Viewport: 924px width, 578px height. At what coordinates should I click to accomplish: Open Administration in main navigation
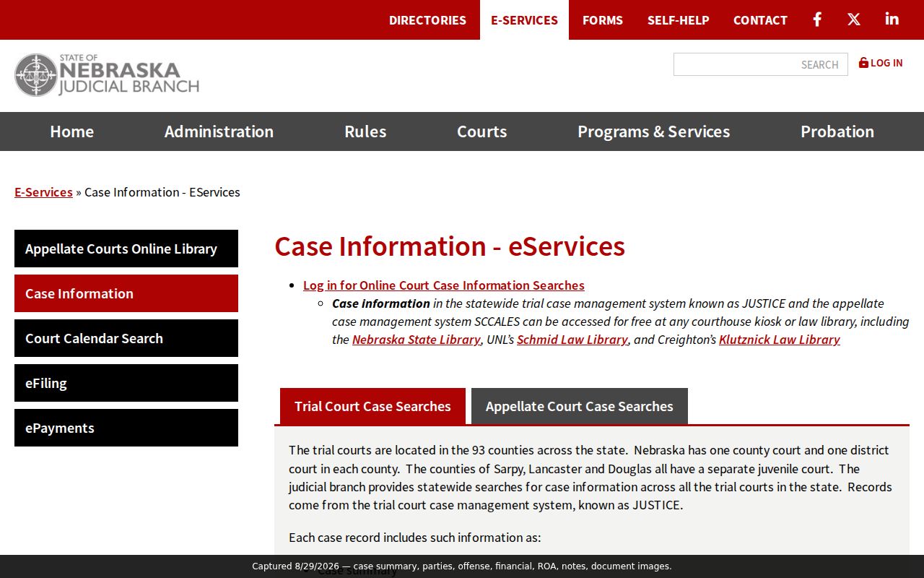click(219, 131)
